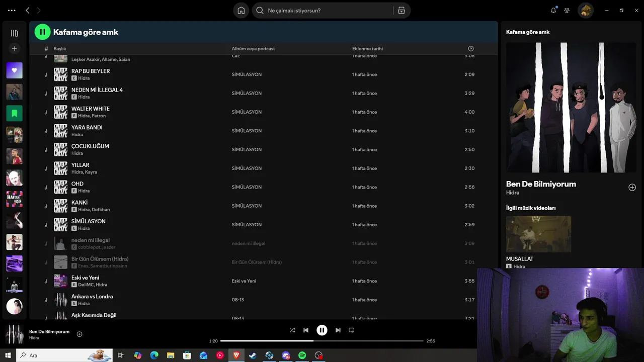
Task: Expand Your Library sidebar icon
Action: 14,33
